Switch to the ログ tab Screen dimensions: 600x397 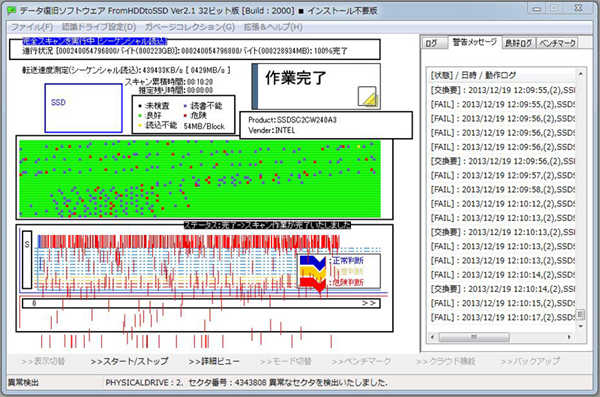pyautogui.click(x=432, y=43)
